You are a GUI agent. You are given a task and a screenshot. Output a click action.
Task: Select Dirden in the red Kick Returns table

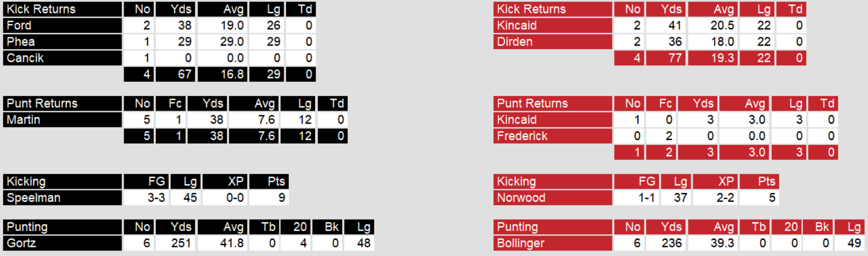pyautogui.click(x=514, y=42)
